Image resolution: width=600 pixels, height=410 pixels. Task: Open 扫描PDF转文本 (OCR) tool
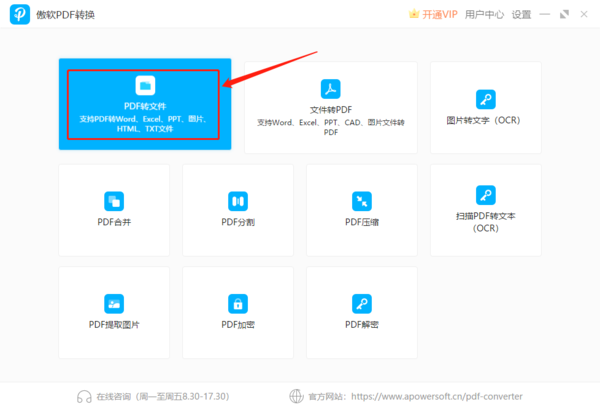pos(485,209)
